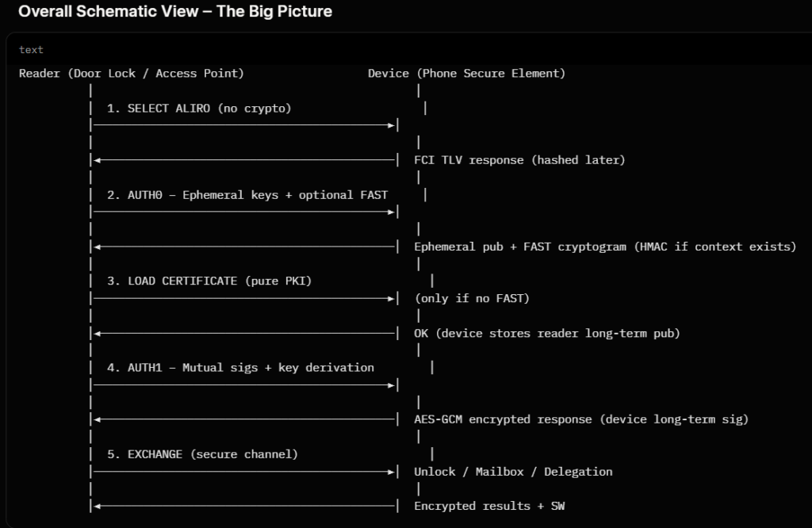Click the arrowhead left of "Unlock / Mailbox"
812x528 pixels.
(391, 472)
